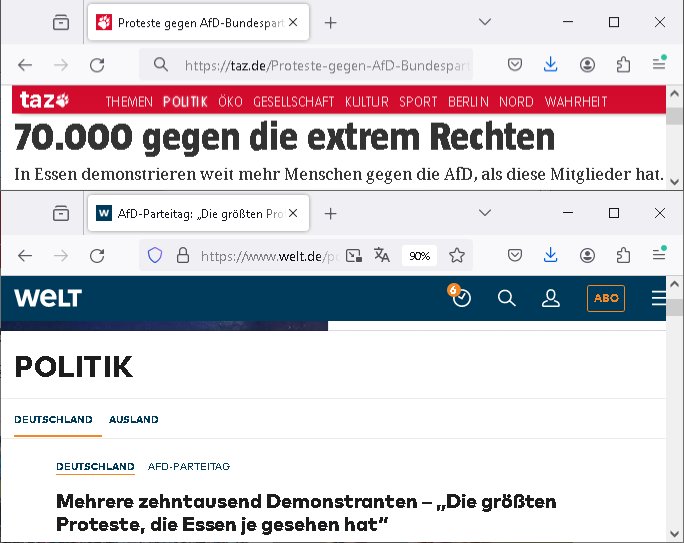Expand list all tabs chevron in taz window
Viewport: 684px width, 543px height.
[485, 22]
